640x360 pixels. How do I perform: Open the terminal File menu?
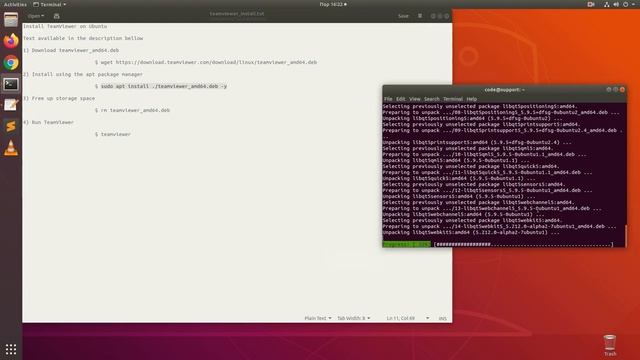pos(388,99)
